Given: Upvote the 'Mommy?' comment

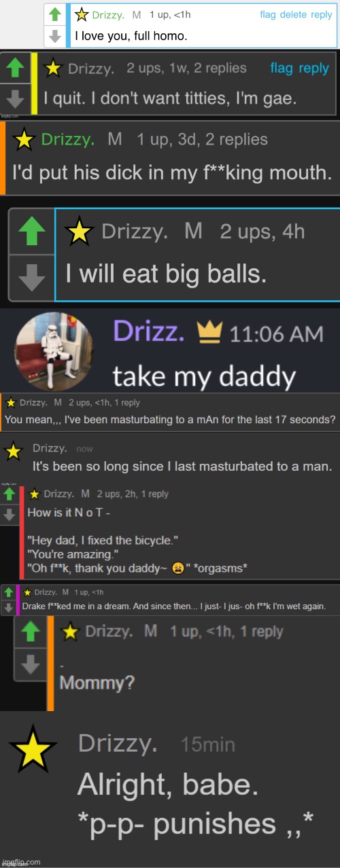Looking at the screenshot, I should click(x=30, y=633).
